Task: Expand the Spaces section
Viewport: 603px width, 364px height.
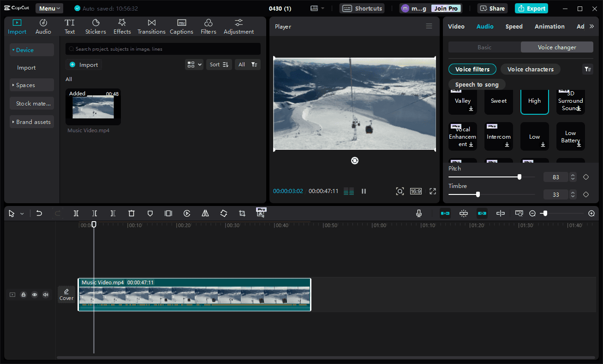Action: [x=32, y=85]
